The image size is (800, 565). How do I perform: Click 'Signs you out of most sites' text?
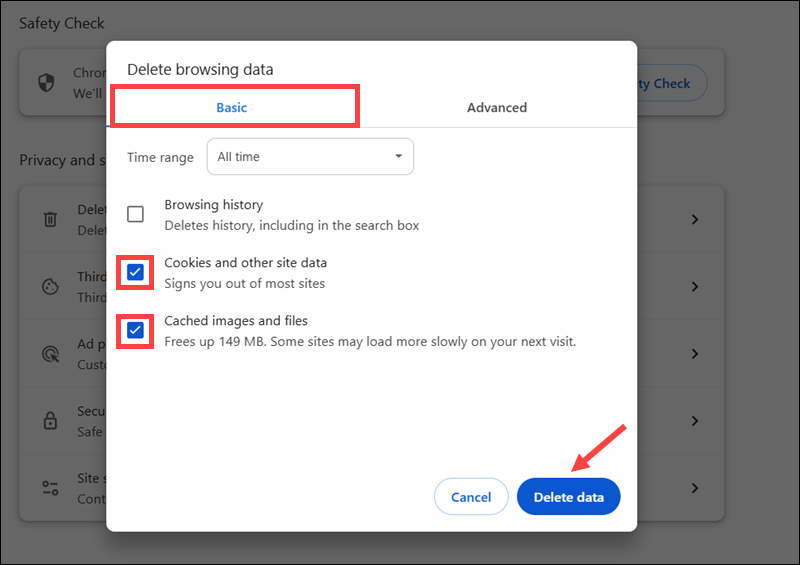pyautogui.click(x=244, y=284)
